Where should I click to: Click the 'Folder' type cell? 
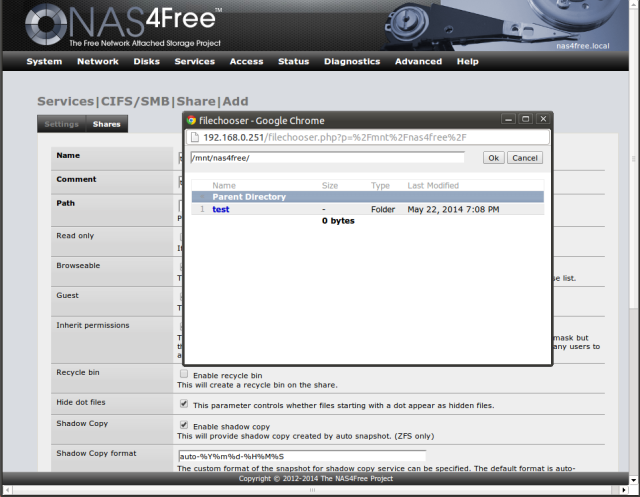point(383,209)
